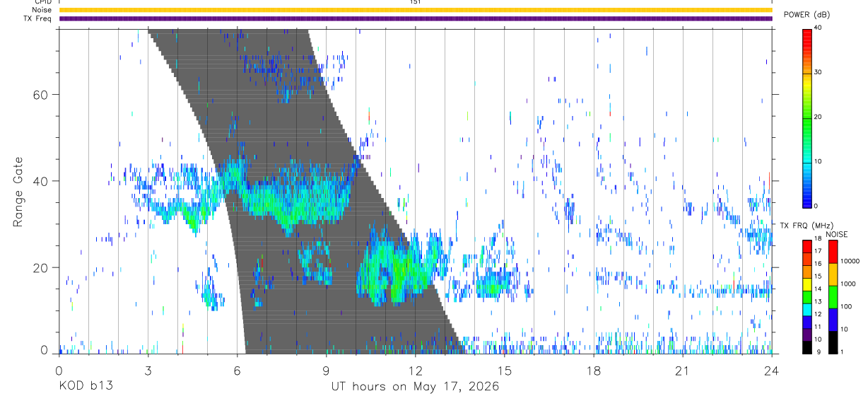Click the blue swatch in the NOISE legend
The width and height of the screenshot is (868, 401).
[832, 319]
